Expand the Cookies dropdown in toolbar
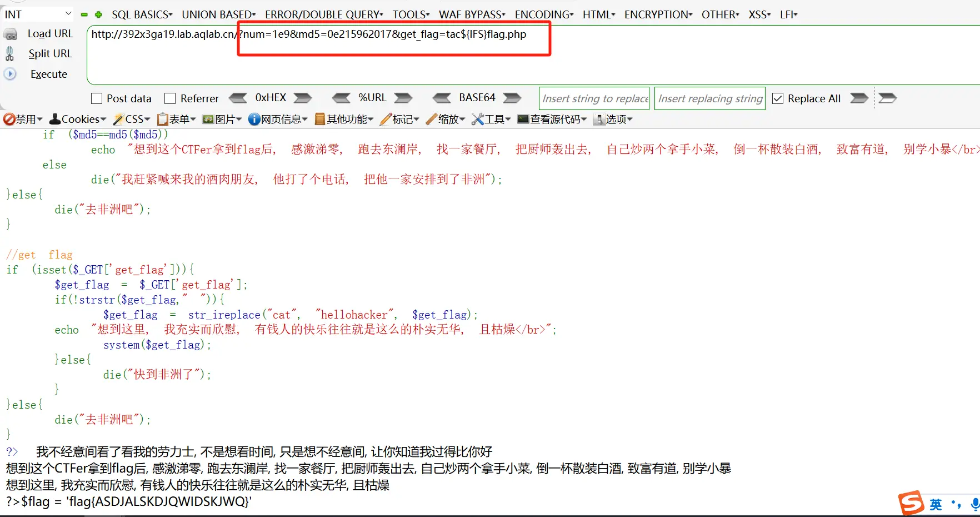Image resolution: width=980 pixels, height=517 pixels. pos(78,119)
